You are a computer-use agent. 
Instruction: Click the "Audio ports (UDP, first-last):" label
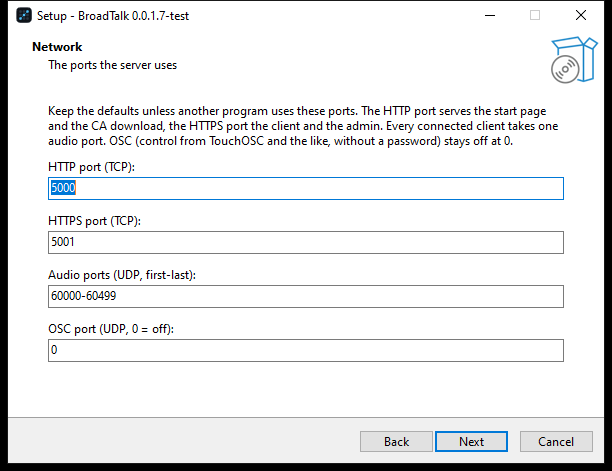point(122,275)
